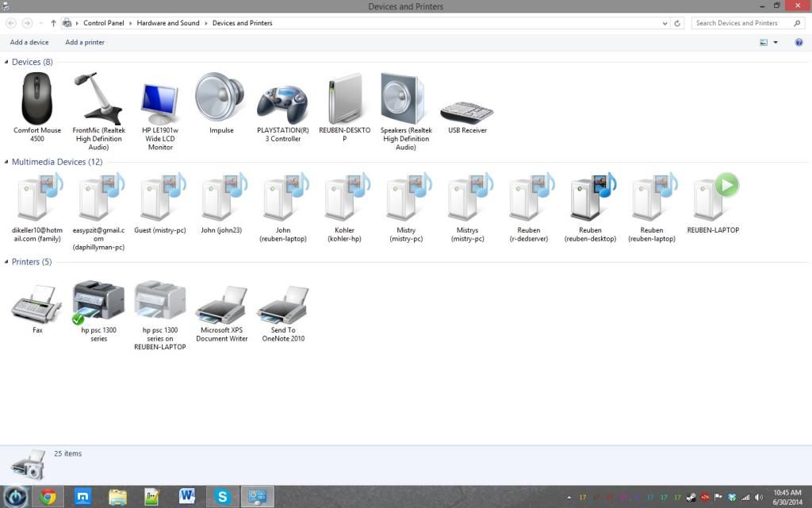Open Help with the blue question mark

click(x=799, y=43)
